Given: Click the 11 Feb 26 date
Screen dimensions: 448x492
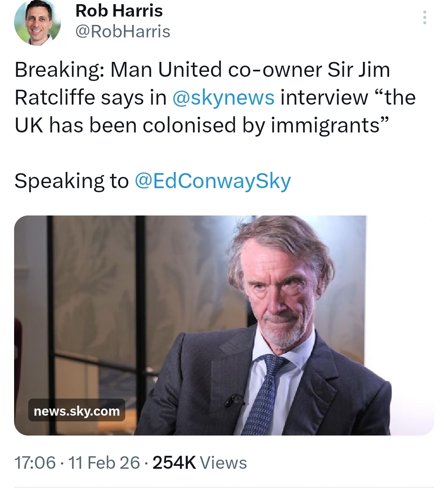Looking at the screenshot, I should coord(105,463).
